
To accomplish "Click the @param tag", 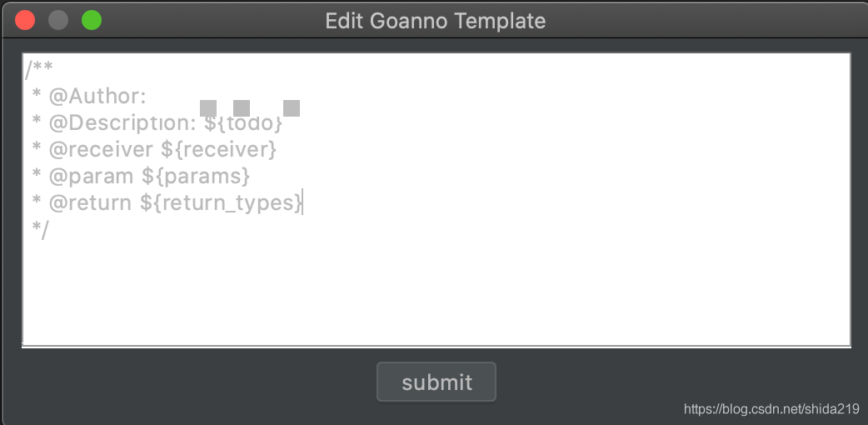I will pos(92,177).
